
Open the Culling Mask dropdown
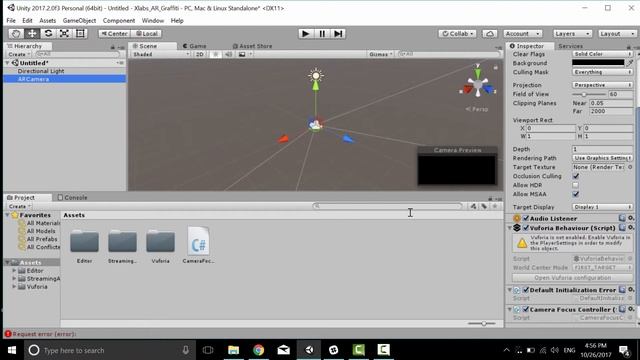(602, 72)
